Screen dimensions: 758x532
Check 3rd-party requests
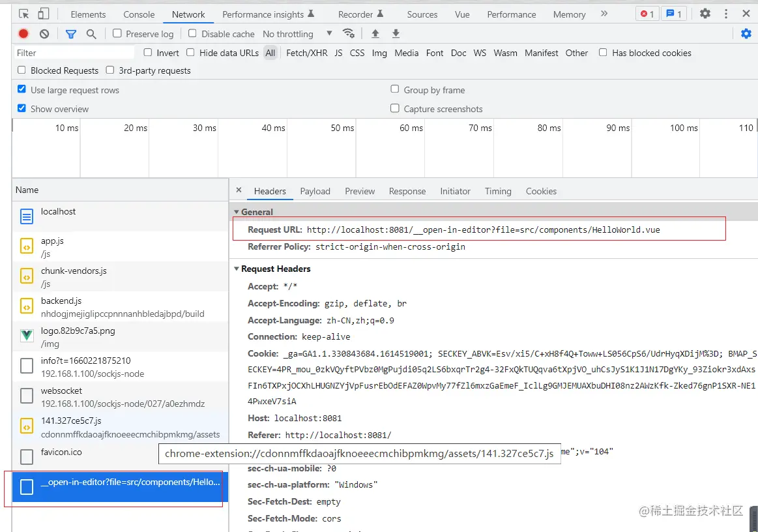pos(109,70)
